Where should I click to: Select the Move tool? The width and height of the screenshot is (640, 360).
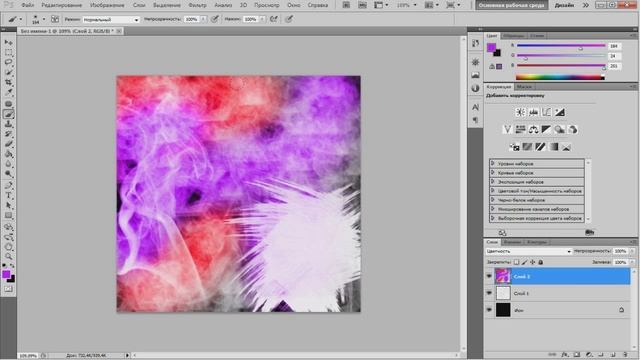click(8, 42)
